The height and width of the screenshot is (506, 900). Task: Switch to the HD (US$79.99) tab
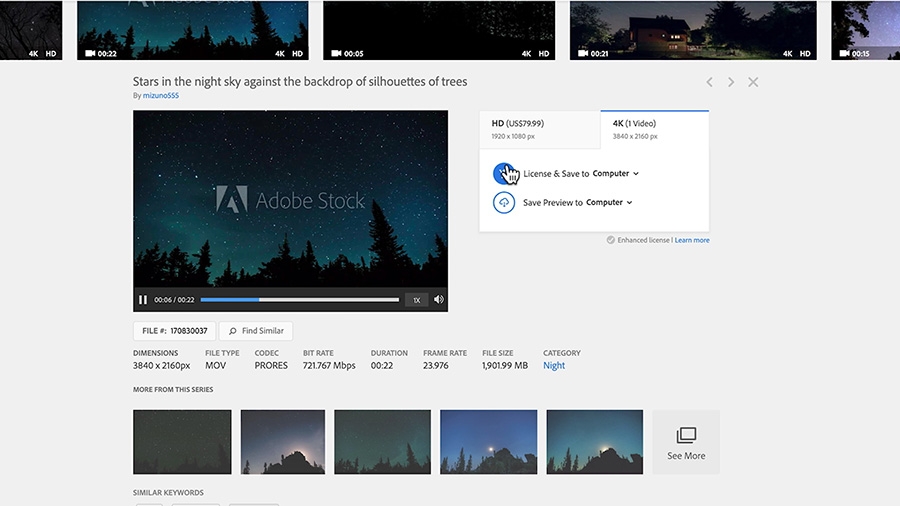(540, 129)
